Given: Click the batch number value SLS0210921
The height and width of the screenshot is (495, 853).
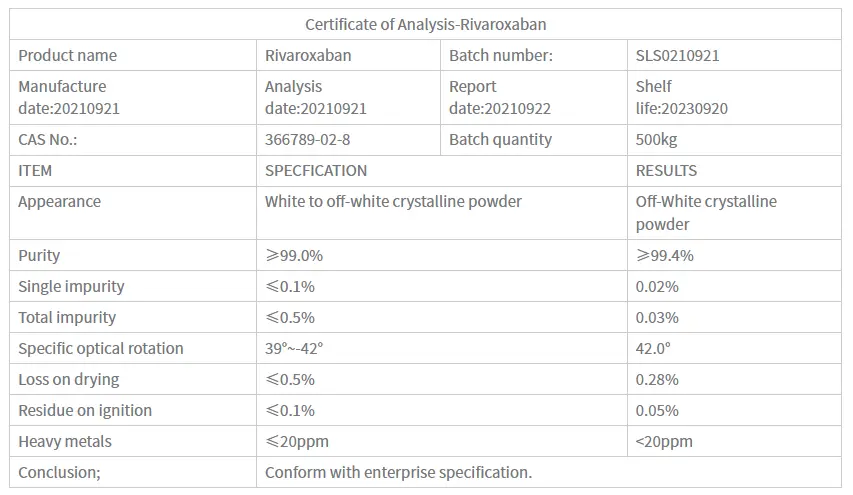Looking at the screenshot, I should click(x=677, y=55).
